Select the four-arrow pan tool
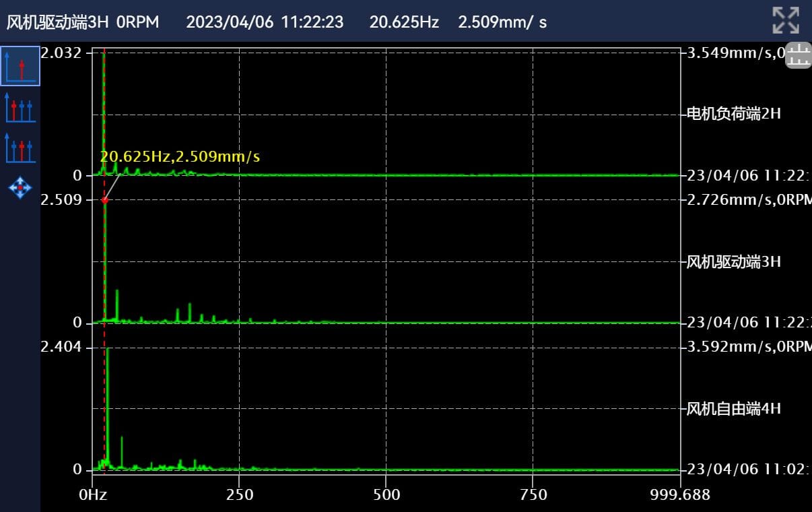This screenshot has height=512, width=812. coord(20,187)
